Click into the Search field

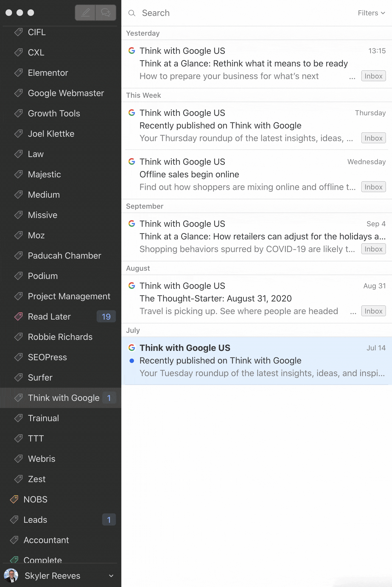coord(247,13)
